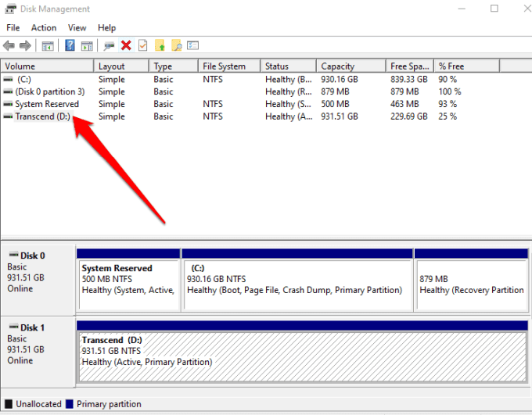Sort by the File System column header

tap(224, 66)
